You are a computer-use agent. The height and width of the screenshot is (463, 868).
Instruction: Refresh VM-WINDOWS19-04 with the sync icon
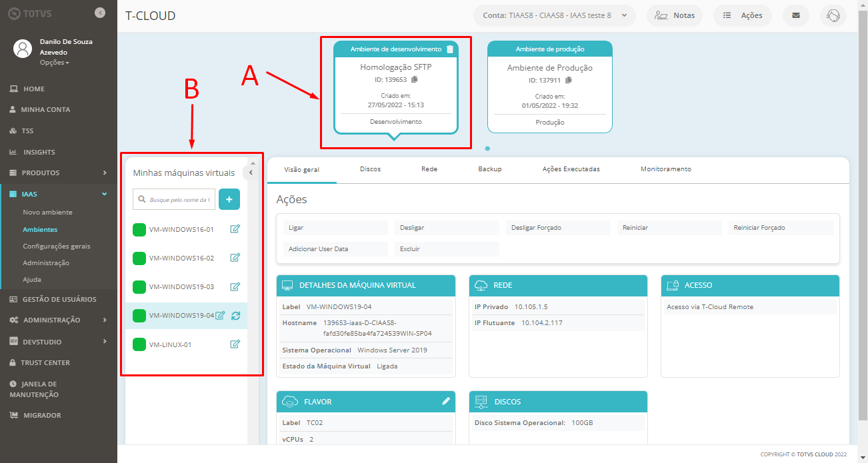[235, 316]
